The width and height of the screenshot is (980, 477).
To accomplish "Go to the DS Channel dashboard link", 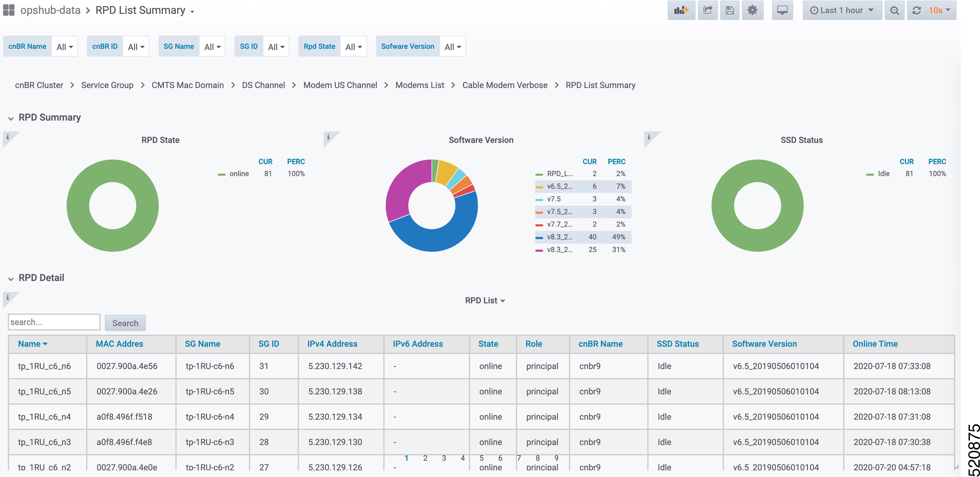I will point(263,85).
